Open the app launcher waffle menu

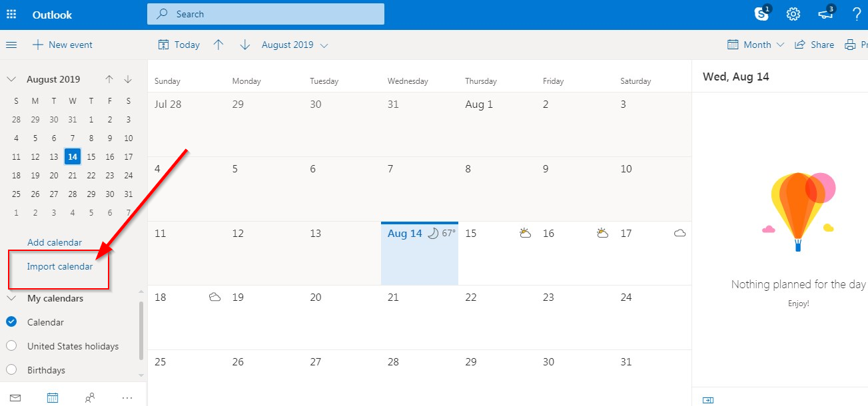pos(11,15)
